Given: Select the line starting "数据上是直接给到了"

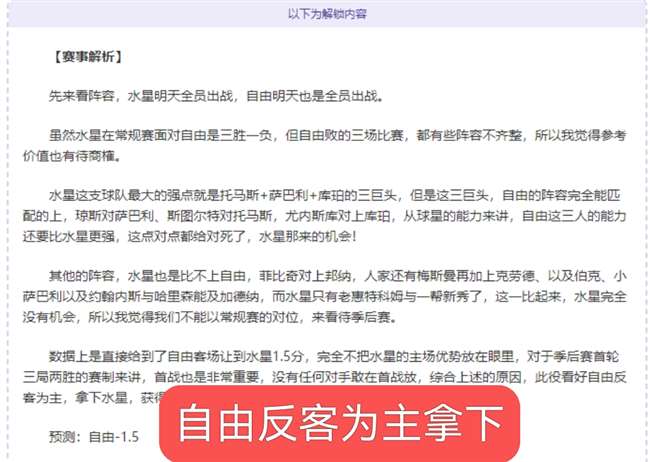Looking at the screenshot, I should click(x=334, y=356).
